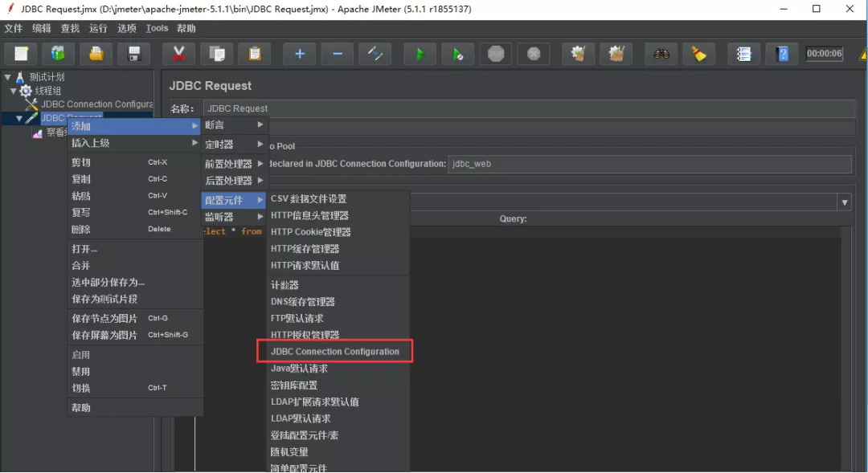Viewport: 868px width, 473px height.
Task: Choose 粘贴 from context menu
Action: tap(134, 195)
